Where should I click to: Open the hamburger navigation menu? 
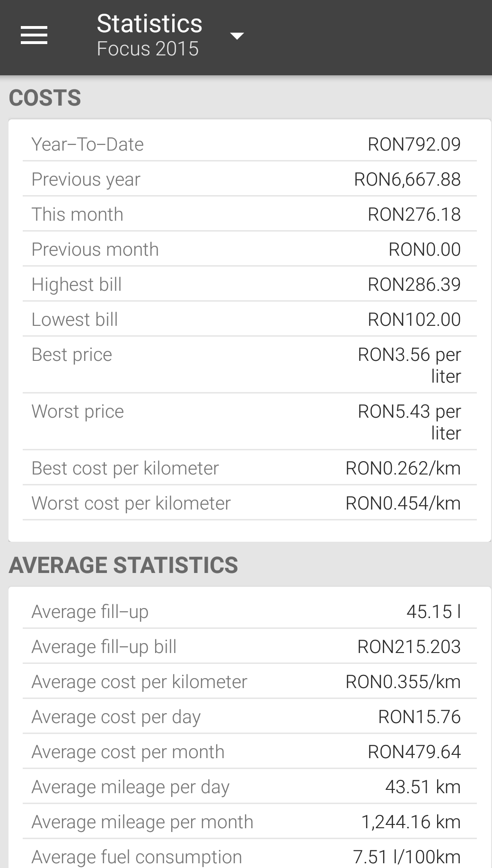34,36
